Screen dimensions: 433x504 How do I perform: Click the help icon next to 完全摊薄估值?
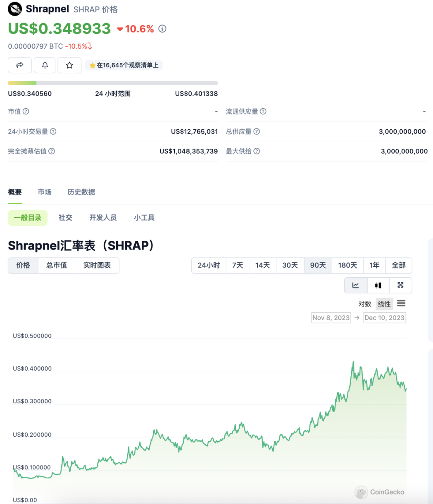point(52,151)
